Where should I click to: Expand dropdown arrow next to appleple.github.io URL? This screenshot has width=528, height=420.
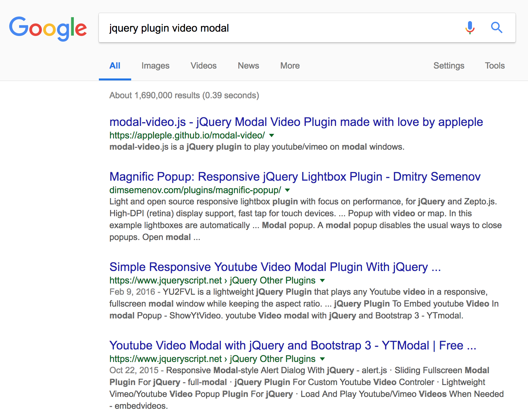[272, 135]
